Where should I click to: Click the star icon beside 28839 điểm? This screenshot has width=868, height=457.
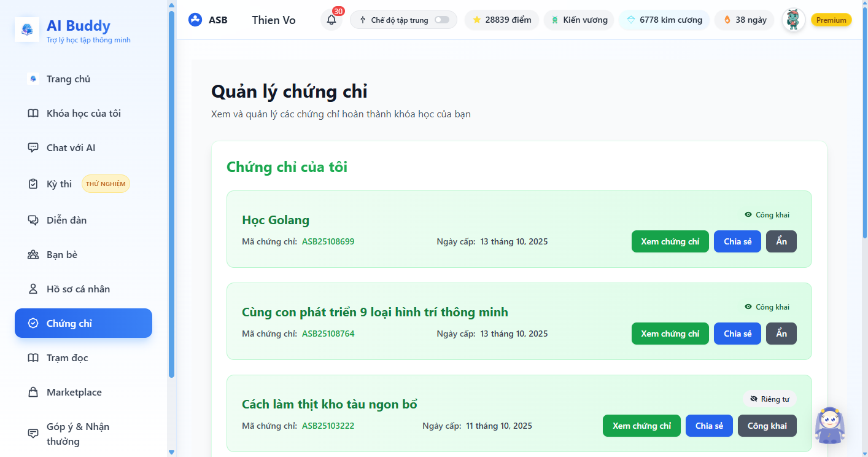click(x=477, y=20)
